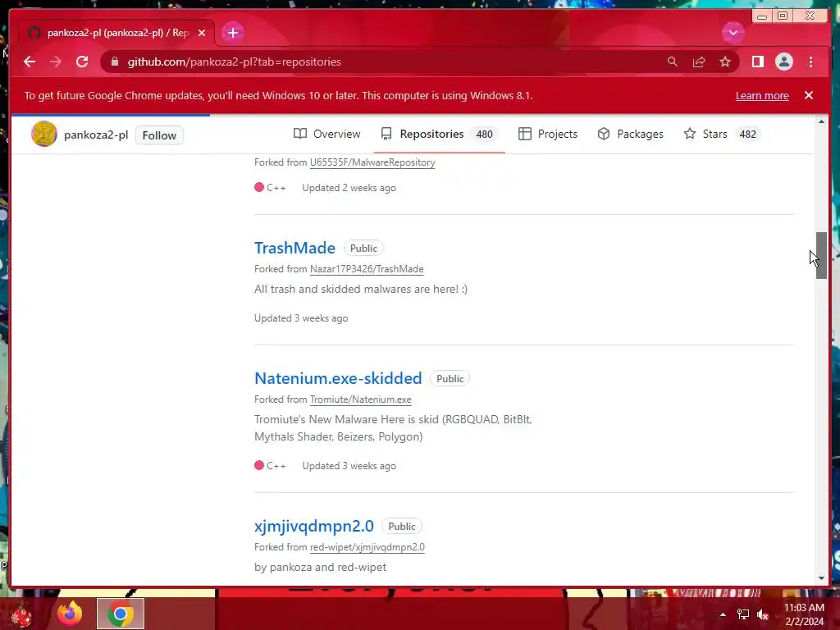Go back to the previous page

pos(30,62)
